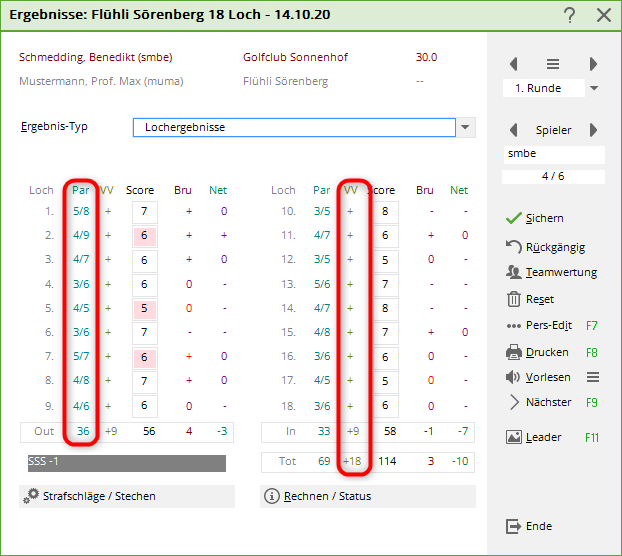The width and height of the screenshot is (622, 556).
Task: Click the Ende exit icon
Action: coord(514,526)
